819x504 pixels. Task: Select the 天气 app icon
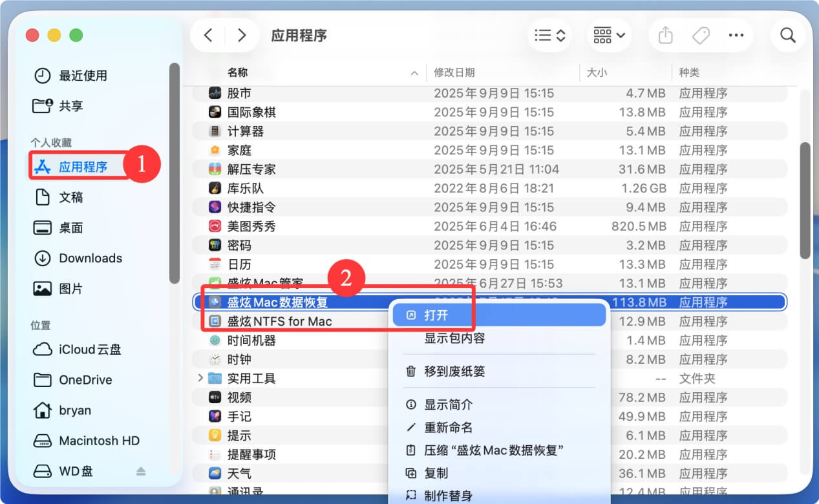pyautogui.click(x=214, y=473)
